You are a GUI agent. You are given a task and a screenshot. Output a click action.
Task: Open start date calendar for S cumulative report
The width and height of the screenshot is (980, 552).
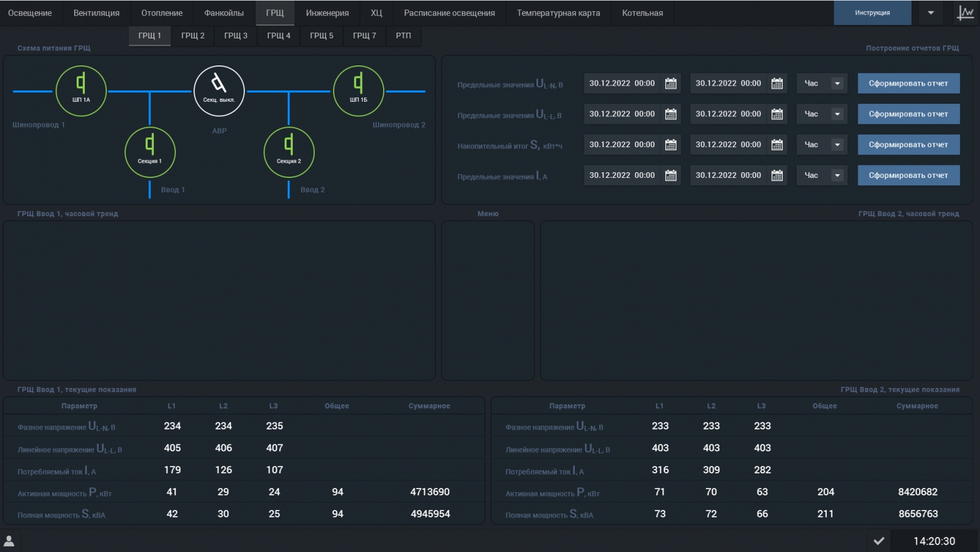671,145
